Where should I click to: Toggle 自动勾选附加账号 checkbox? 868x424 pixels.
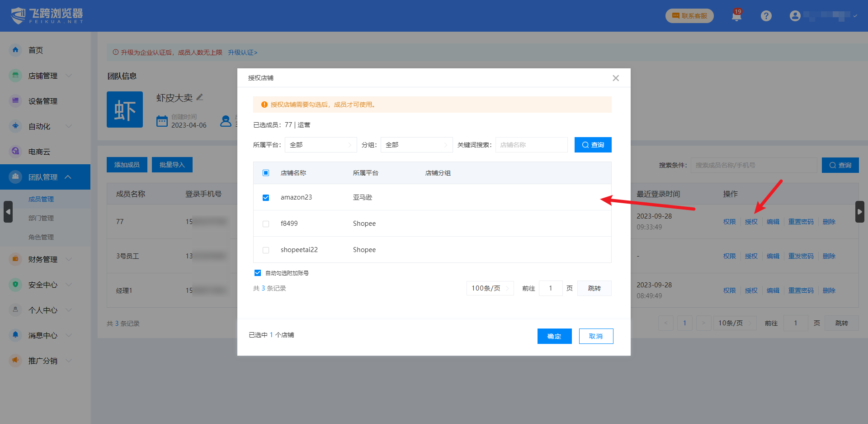(258, 273)
